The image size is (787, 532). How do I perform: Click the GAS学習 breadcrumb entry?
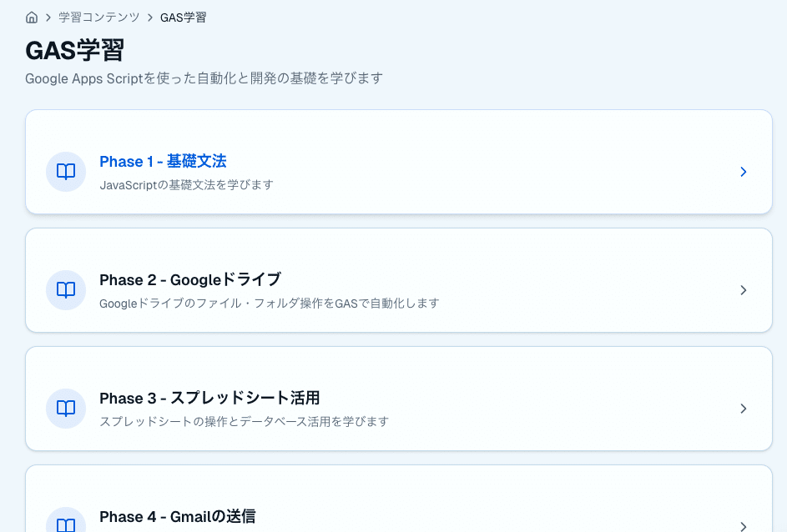coord(184,17)
